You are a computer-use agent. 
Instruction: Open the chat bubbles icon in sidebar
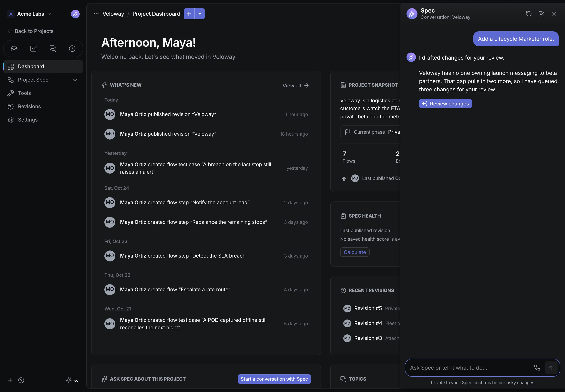(53, 49)
